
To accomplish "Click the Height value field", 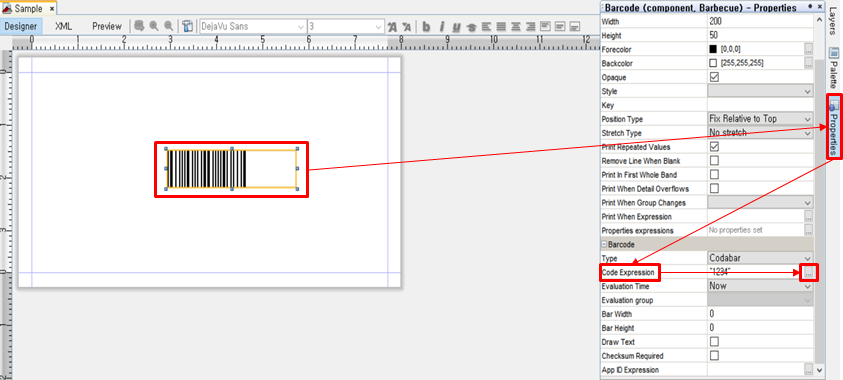I will (760, 35).
